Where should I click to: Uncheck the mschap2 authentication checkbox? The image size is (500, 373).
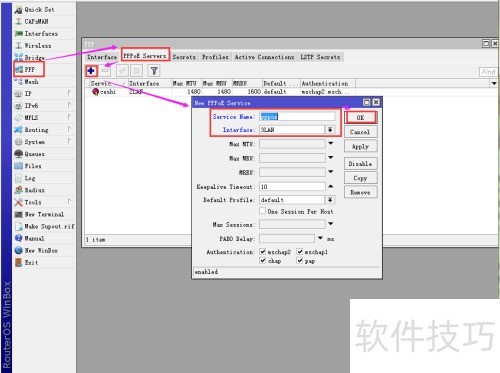click(x=263, y=252)
